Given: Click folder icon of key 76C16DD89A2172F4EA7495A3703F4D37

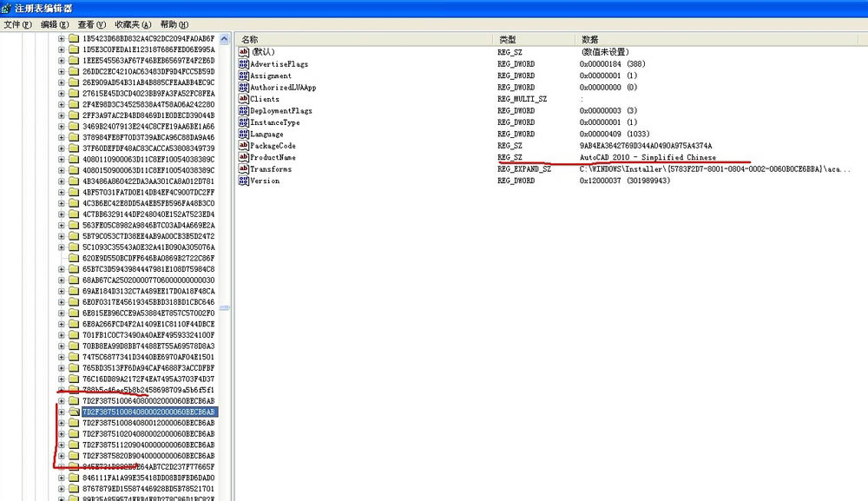Looking at the screenshot, I should 74,379.
